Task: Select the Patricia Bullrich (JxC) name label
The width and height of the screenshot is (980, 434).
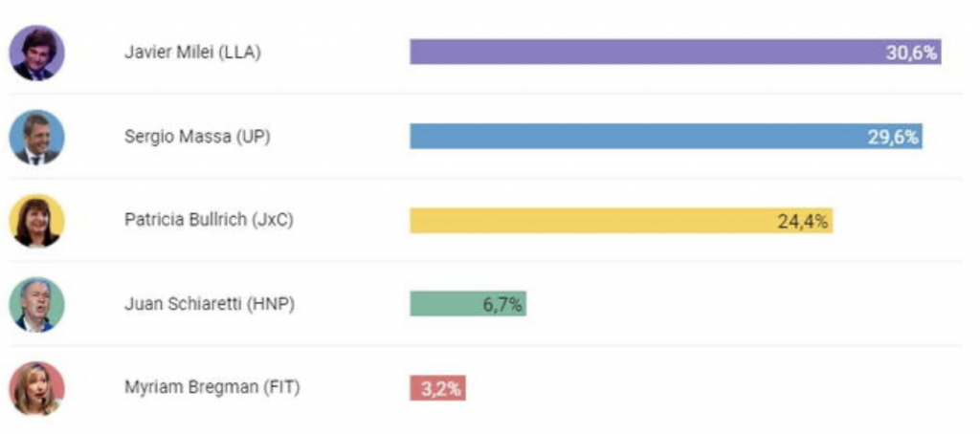Action: 209,221
